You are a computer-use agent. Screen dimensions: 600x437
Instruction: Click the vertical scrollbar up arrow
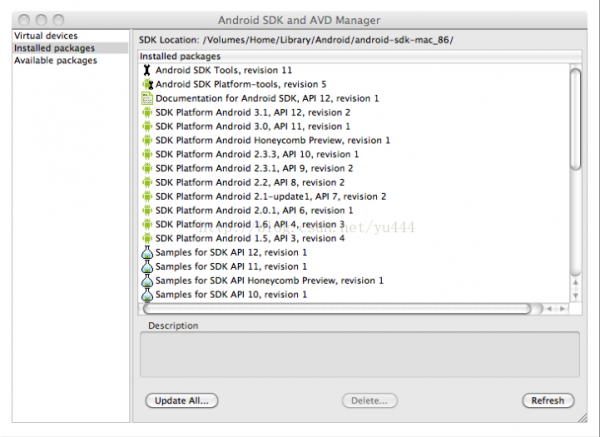[x=576, y=282]
